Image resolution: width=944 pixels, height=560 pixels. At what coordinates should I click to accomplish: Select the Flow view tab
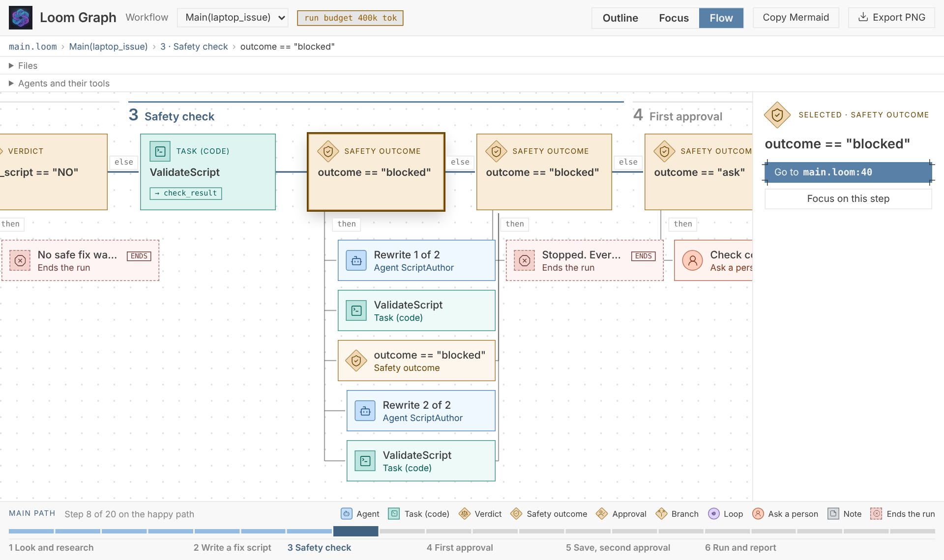tap(721, 18)
